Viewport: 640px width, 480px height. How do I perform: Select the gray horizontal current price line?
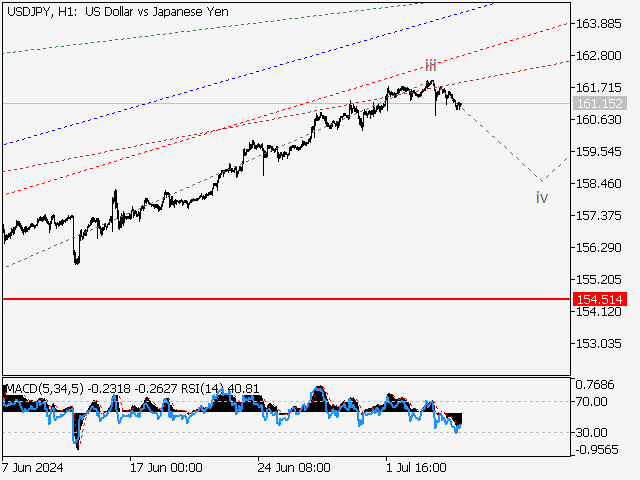(287, 104)
